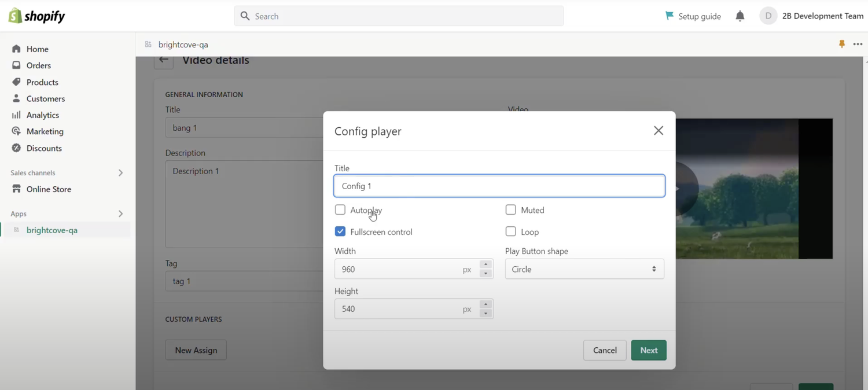This screenshot has width=868, height=390.
Task: Uncheck Fullscreen control checkbox
Action: (x=340, y=231)
